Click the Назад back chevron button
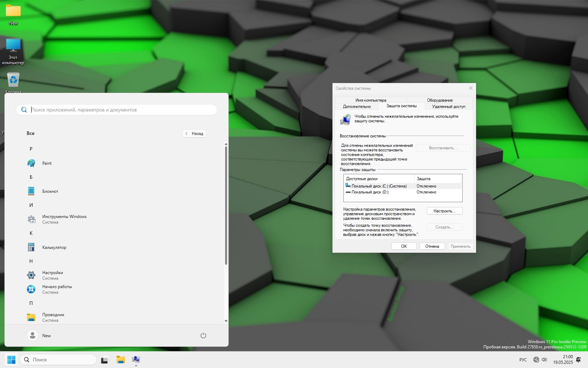The width and height of the screenshot is (588, 368). pos(194,134)
